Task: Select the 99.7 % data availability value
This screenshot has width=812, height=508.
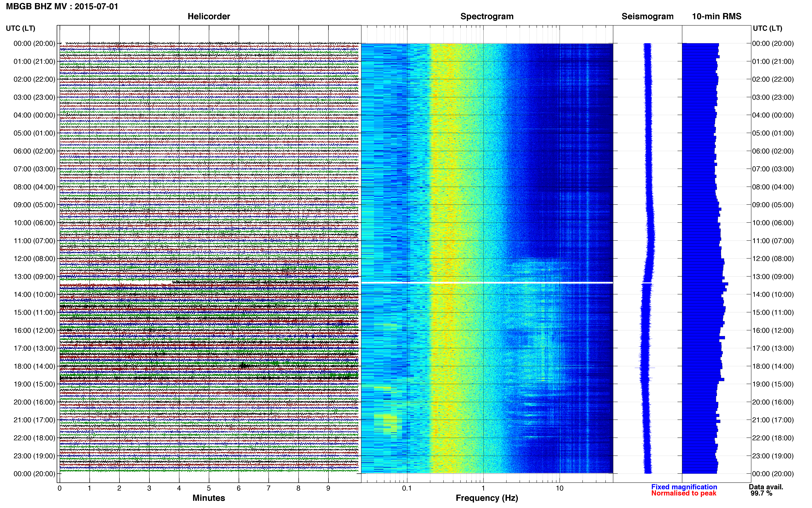Action: point(762,493)
